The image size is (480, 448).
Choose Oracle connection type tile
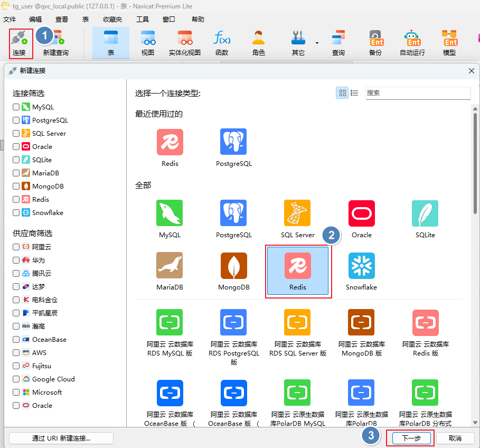click(x=362, y=219)
